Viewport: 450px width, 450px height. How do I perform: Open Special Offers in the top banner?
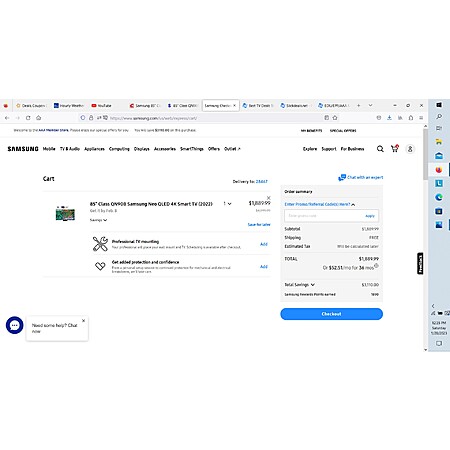(x=343, y=131)
